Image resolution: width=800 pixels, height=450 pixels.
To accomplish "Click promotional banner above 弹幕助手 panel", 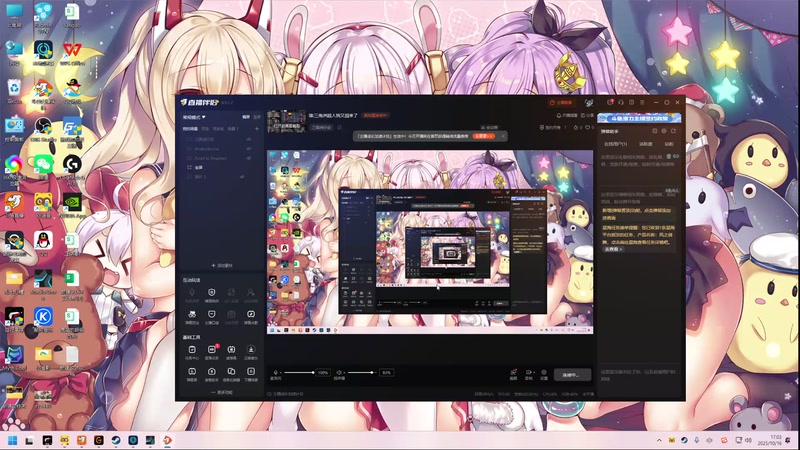I will (x=639, y=118).
